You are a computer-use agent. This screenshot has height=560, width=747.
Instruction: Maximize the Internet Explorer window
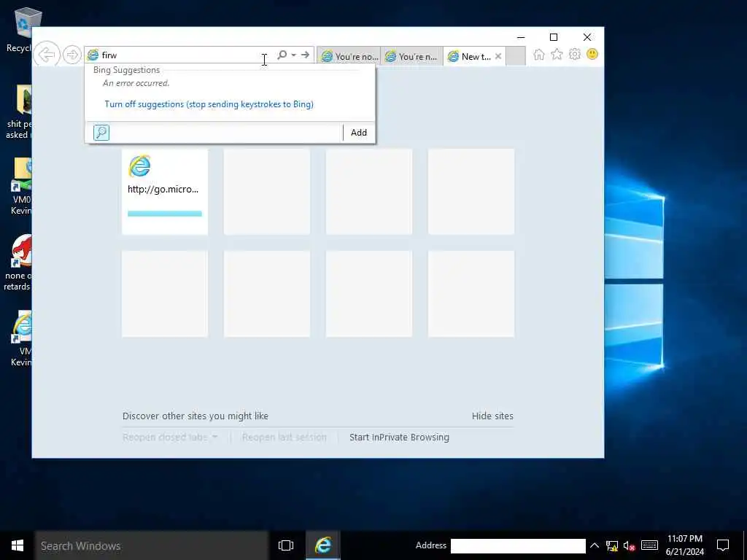tap(554, 37)
